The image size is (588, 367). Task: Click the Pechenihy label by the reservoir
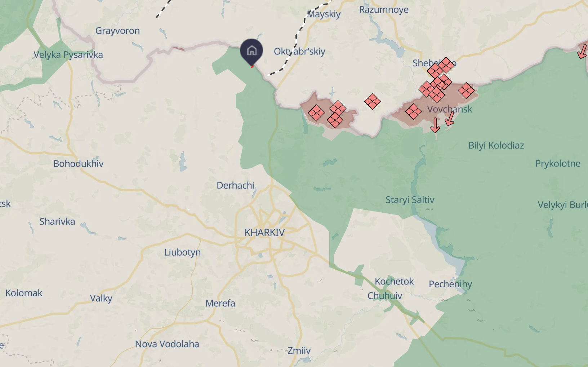click(x=450, y=284)
